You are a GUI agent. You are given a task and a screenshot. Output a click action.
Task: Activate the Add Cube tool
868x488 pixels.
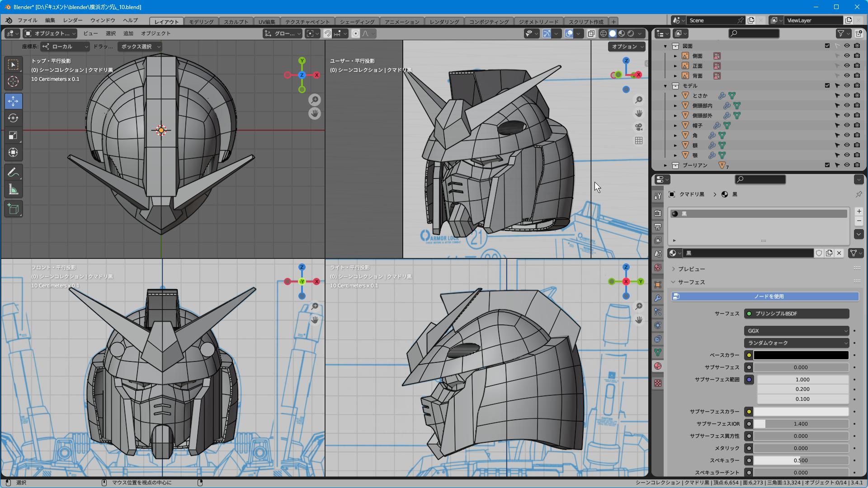point(13,209)
